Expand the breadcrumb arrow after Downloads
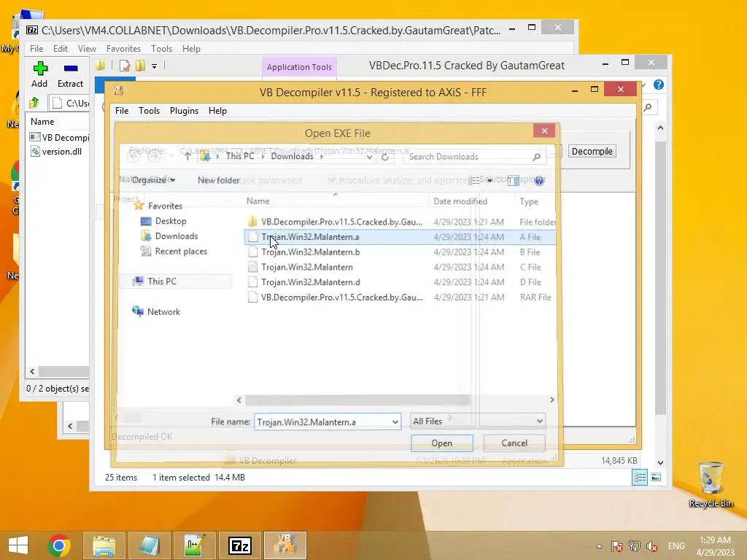The width and height of the screenshot is (747, 560). click(x=322, y=157)
